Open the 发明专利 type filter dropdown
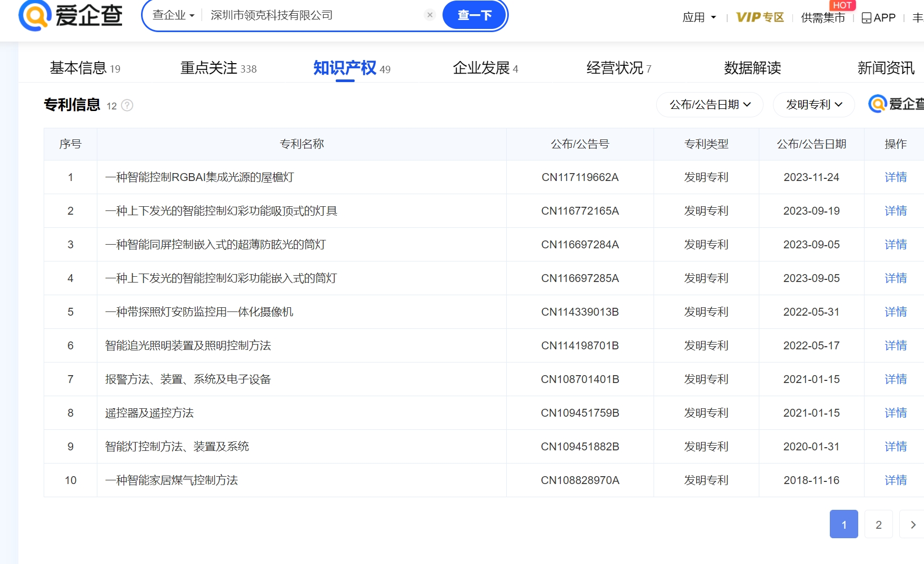This screenshot has width=924, height=564. point(813,105)
